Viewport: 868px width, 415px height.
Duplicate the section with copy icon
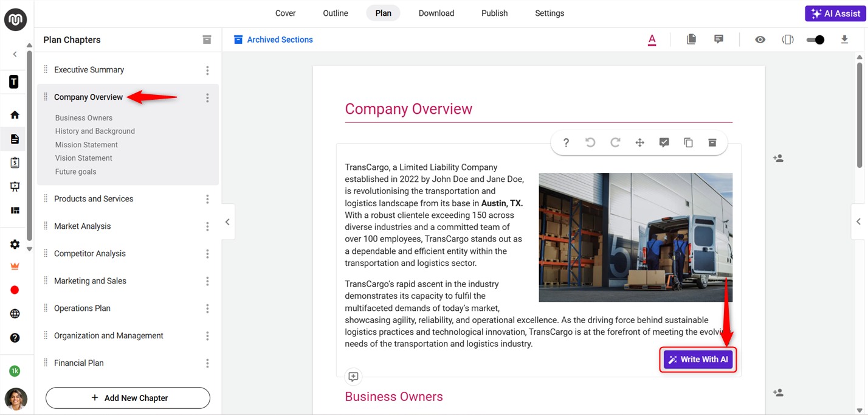coord(688,142)
